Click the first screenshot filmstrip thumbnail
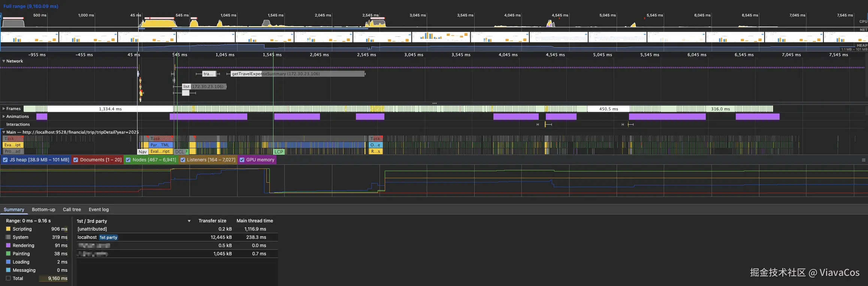 [30, 37]
